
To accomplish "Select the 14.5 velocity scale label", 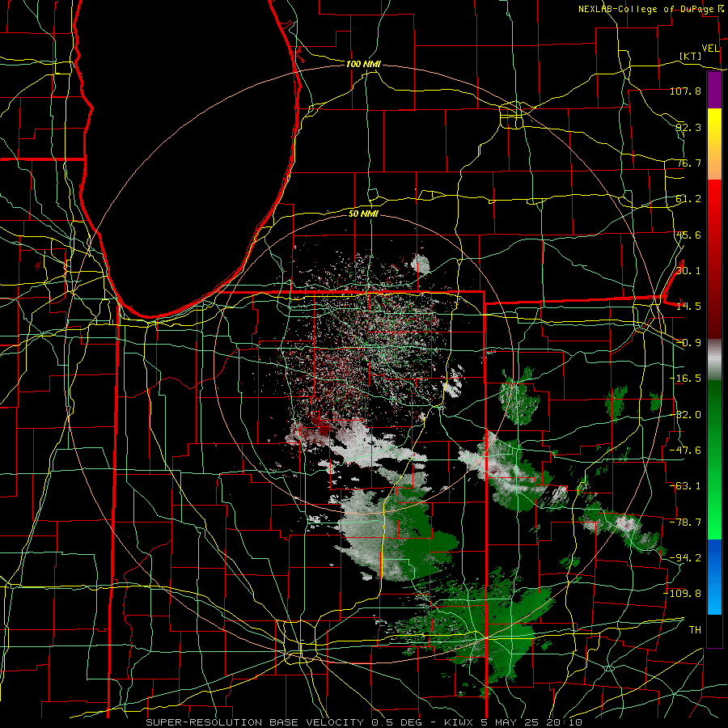I will pyautogui.click(x=688, y=307).
